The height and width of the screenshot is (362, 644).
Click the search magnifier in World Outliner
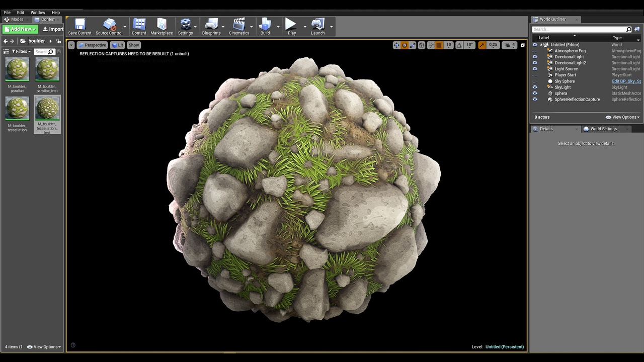tap(628, 29)
